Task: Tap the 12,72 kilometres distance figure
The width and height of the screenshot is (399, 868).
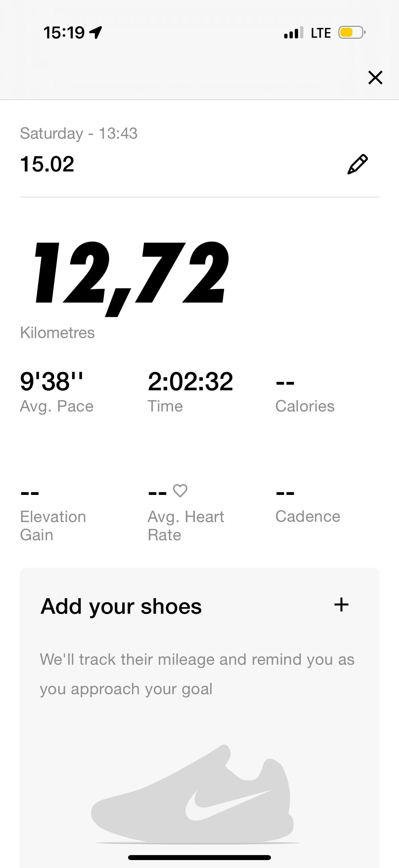Action: (132, 278)
